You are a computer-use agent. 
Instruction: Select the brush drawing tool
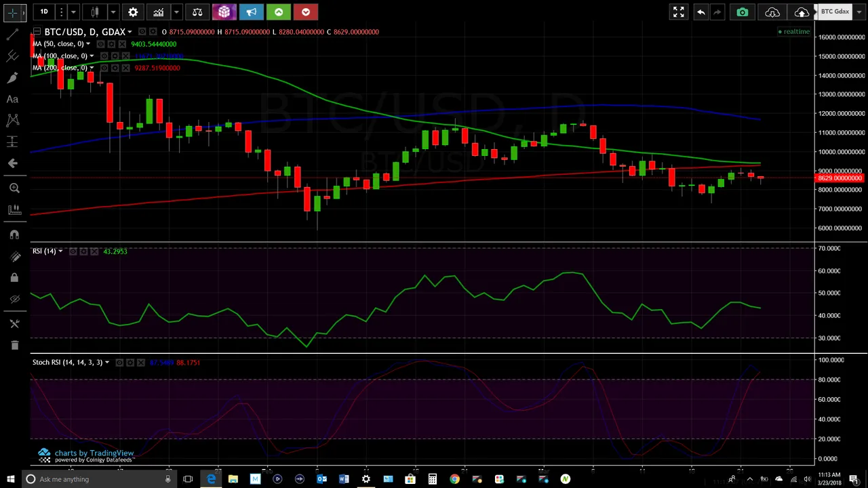click(x=12, y=78)
